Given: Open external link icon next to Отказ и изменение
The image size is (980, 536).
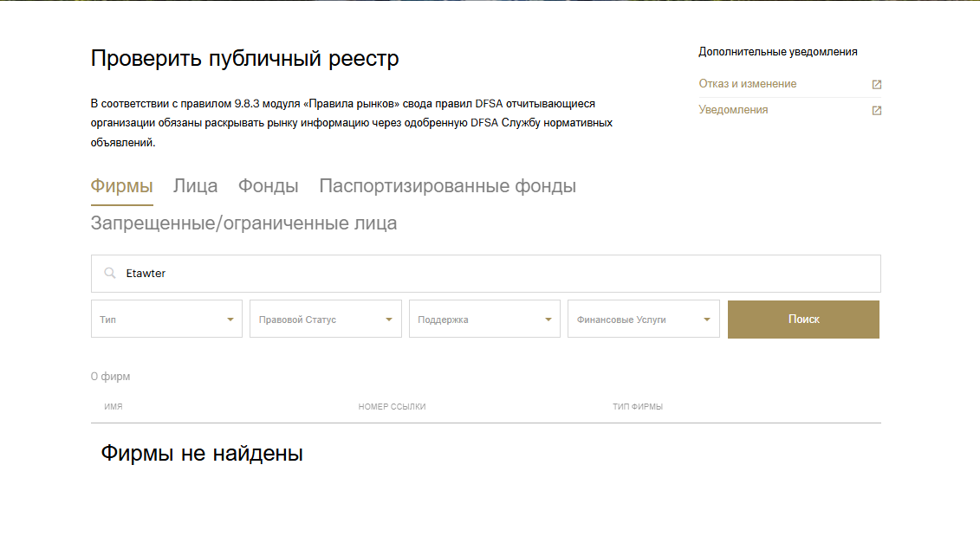Looking at the screenshot, I should click(x=876, y=84).
